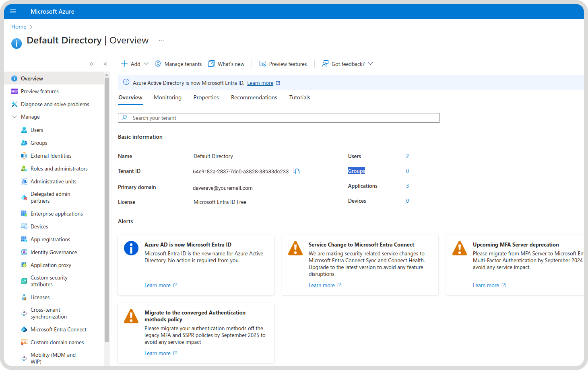Image resolution: width=588 pixels, height=370 pixels.
Task: Click the App registrations icon
Action: tap(24, 239)
